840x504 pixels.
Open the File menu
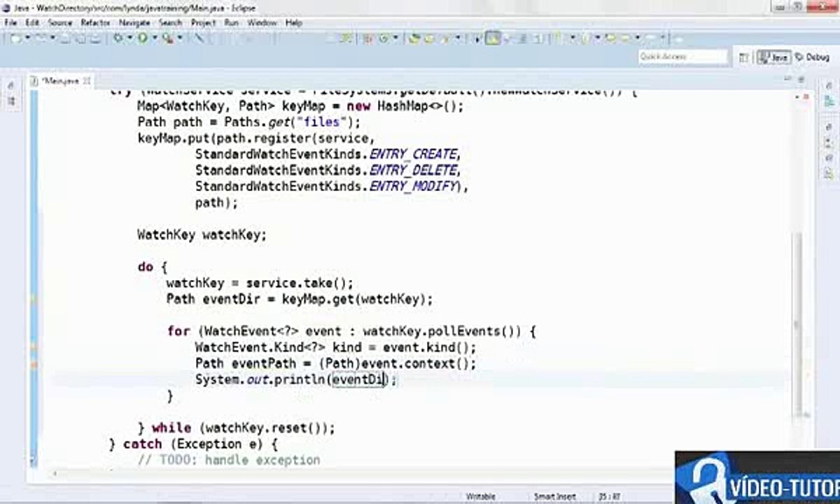tap(10, 22)
